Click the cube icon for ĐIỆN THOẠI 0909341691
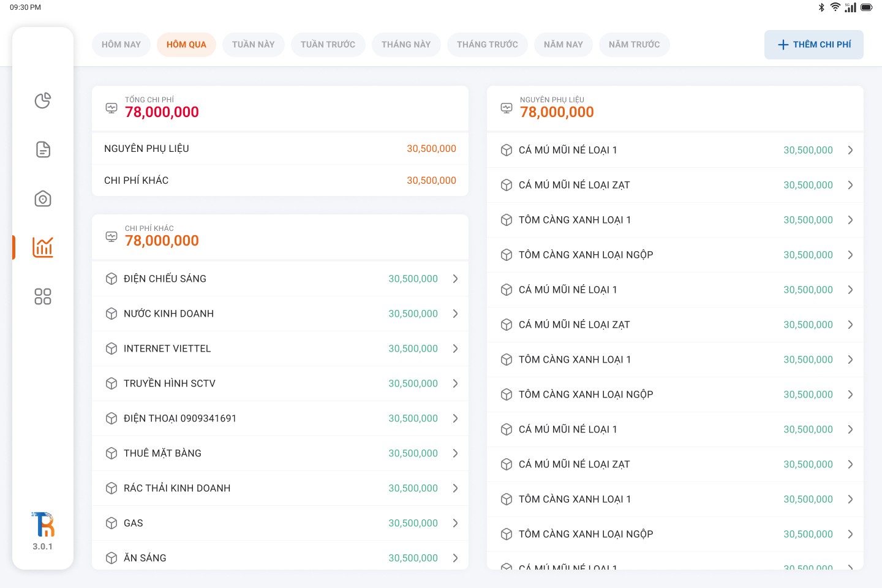The image size is (882, 588). click(x=111, y=418)
